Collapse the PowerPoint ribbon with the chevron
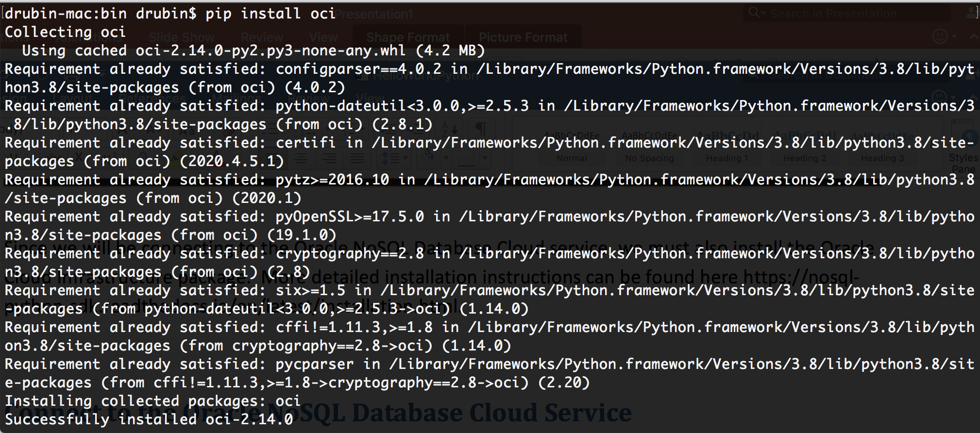This screenshot has width=980, height=433. pos(974,37)
